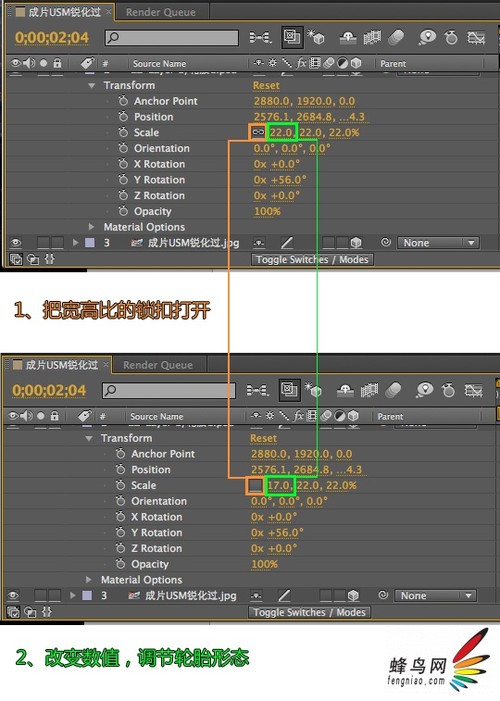Image resolution: width=500 pixels, height=701 pixels.
Task: Open Parent None dropdown in top panel
Action: pyautogui.click(x=438, y=243)
